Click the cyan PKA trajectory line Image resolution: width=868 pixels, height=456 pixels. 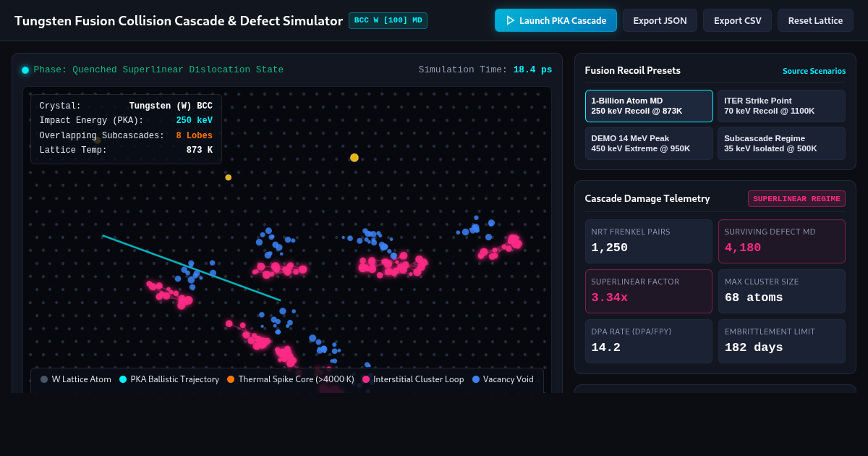pyautogui.click(x=191, y=268)
